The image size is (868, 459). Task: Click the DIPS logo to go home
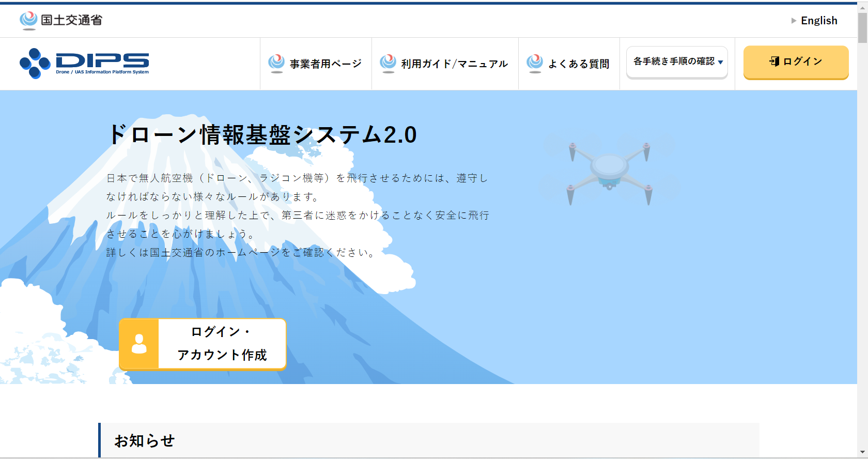pyautogui.click(x=85, y=63)
